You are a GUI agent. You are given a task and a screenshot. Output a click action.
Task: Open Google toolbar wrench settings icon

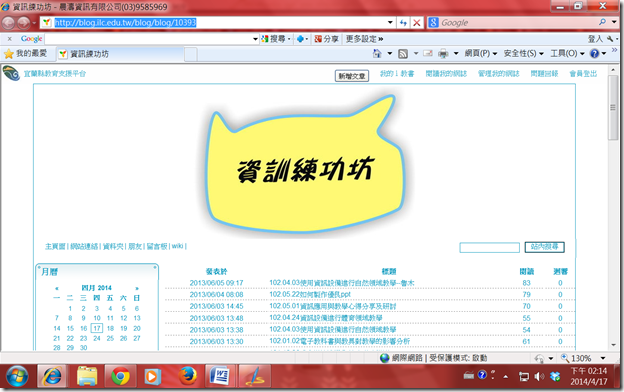point(610,39)
